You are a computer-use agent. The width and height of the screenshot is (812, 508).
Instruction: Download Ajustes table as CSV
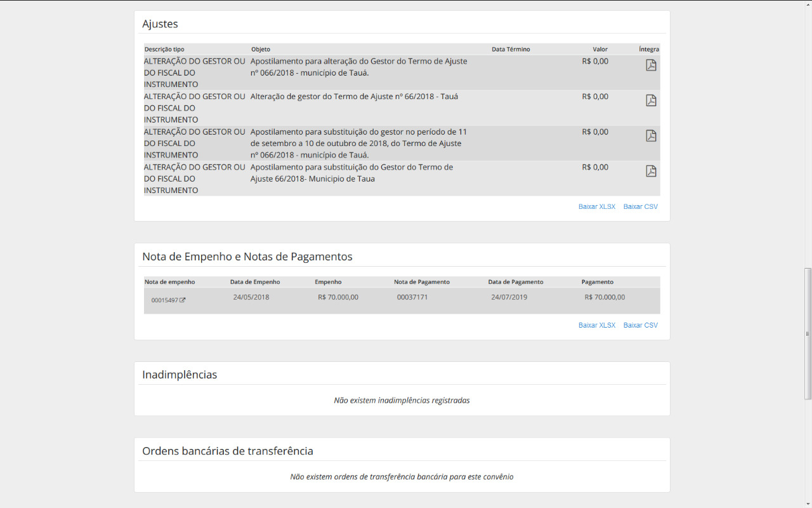coord(640,207)
